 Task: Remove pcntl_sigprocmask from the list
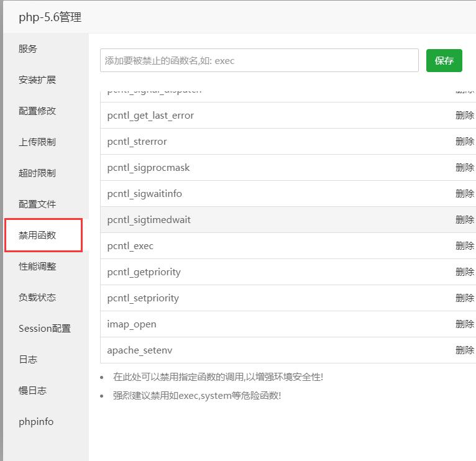tap(465, 168)
